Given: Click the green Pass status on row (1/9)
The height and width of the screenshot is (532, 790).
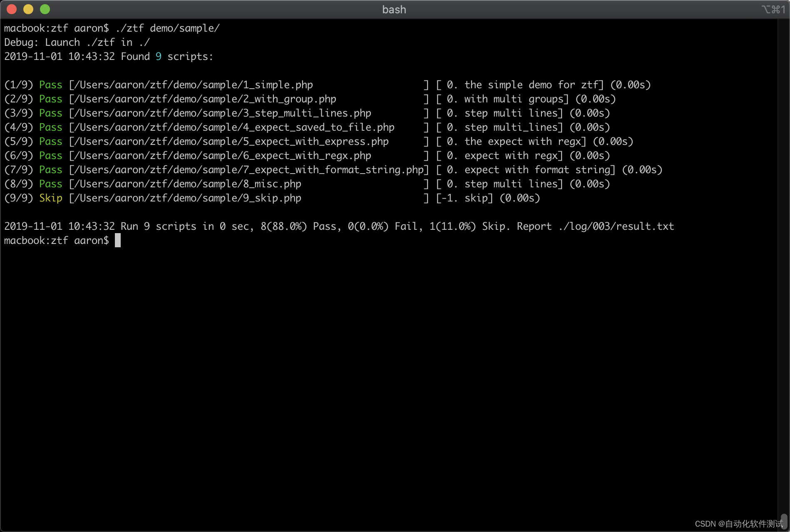Looking at the screenshot, I should [51, 85].
